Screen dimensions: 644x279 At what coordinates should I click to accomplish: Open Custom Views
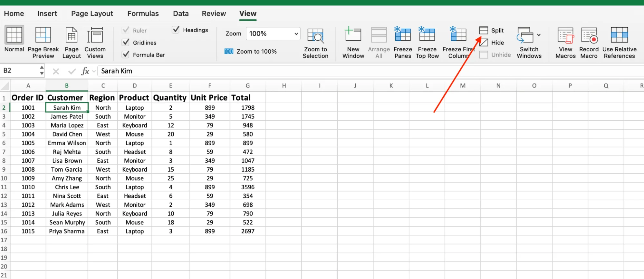[95, 43]
